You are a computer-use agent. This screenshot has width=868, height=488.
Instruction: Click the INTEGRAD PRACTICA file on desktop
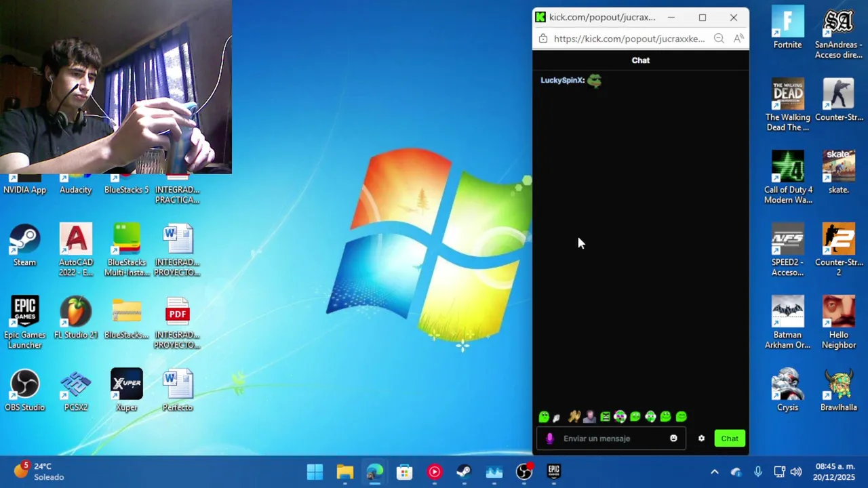(177, 190)
